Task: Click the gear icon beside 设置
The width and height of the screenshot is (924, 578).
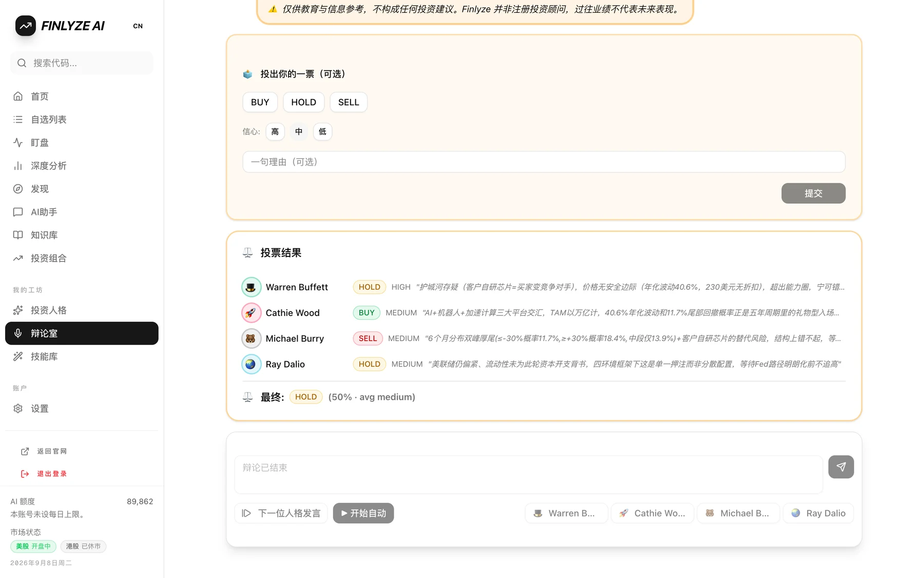Action: point(18,408)
